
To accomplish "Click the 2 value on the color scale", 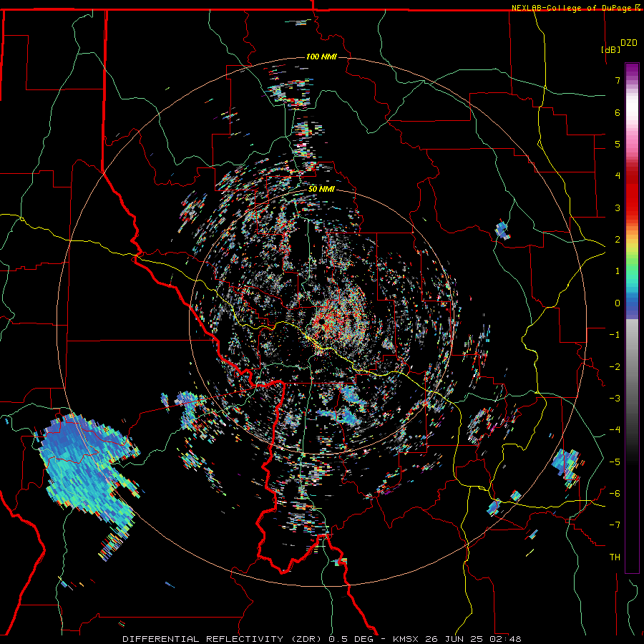I will click(618, 240).
